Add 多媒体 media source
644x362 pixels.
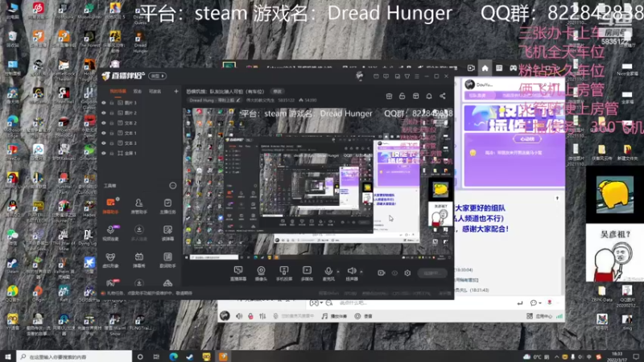pyautogui.click(x=307, y=274)
